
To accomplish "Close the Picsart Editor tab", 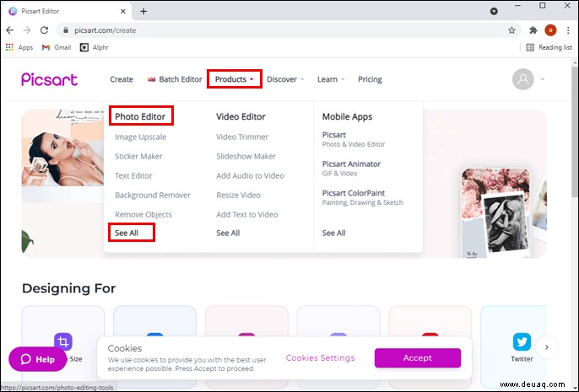I will pyautogui.click(x=123, y=12).
